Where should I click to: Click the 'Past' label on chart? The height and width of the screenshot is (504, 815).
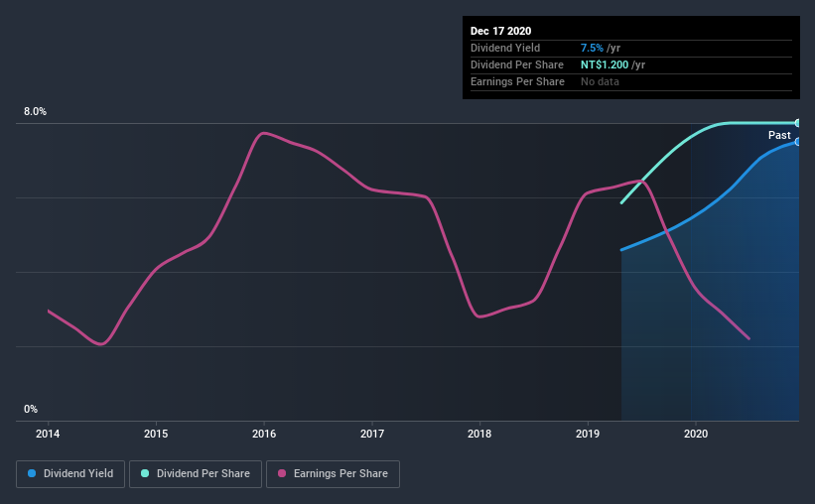tap(779, 135)
